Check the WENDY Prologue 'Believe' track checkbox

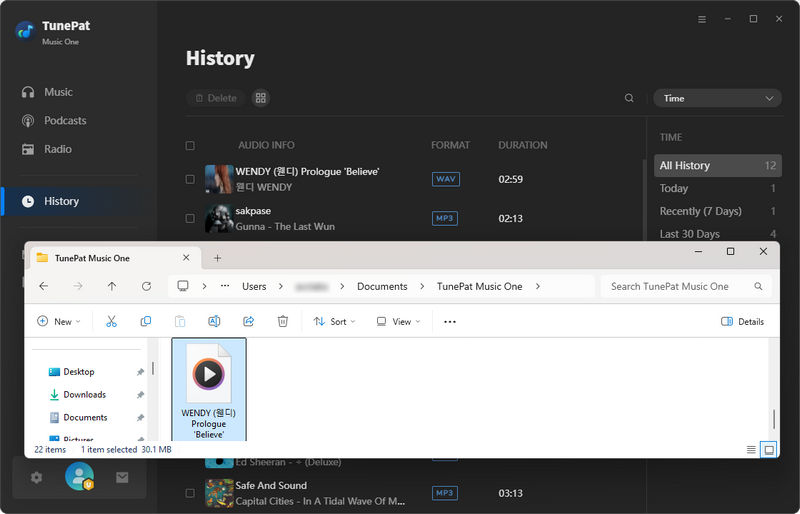point(190,179)
